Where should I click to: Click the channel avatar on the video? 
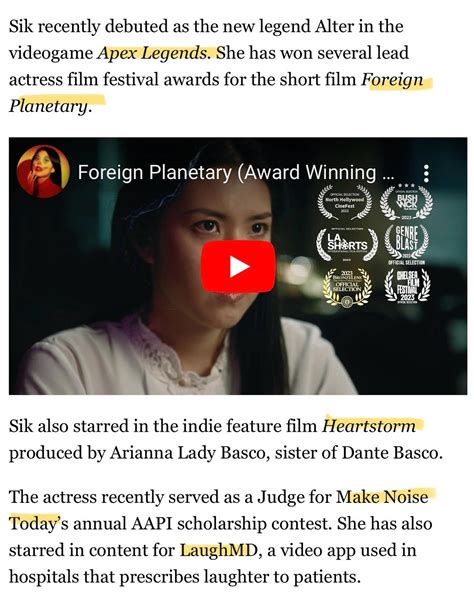pos(43,171)
